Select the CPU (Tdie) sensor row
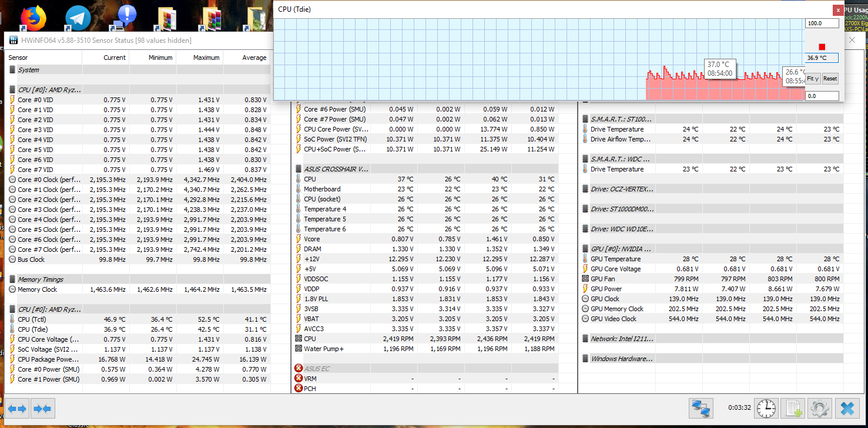868x428 pixels. [x=138, y=329]
